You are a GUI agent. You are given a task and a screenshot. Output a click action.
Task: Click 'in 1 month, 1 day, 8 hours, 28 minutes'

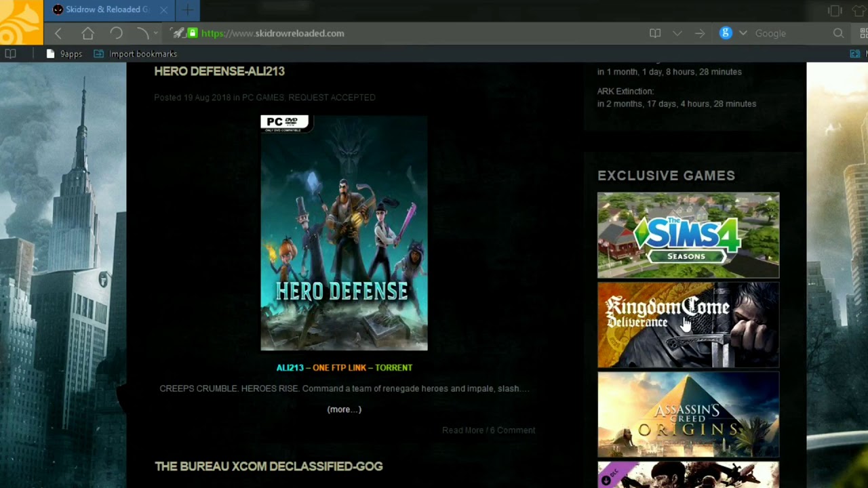(x=669, y=72)
